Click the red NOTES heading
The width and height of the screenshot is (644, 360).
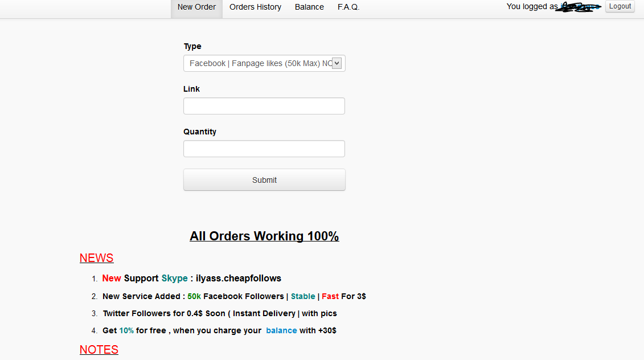pos(99,350)
